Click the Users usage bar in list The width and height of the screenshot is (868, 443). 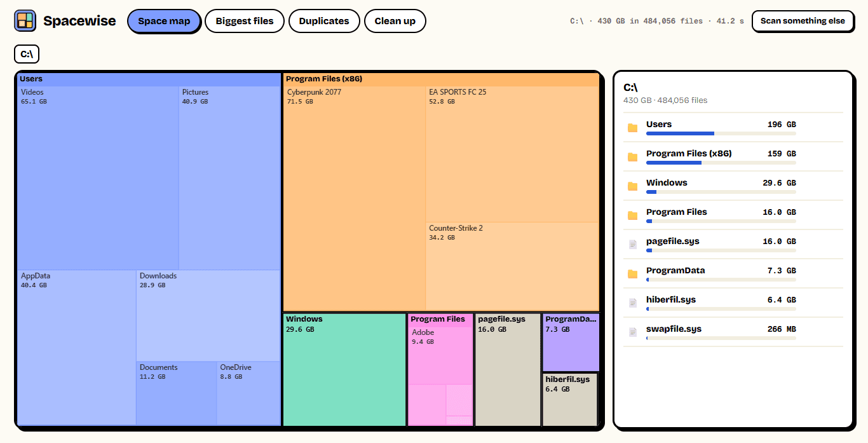pos(721,133)
